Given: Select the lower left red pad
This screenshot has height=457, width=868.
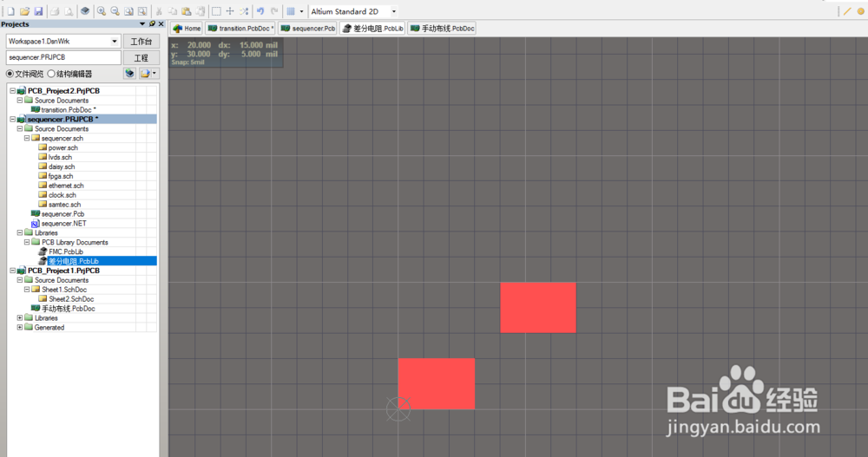Looking at the screenshot, I should pos(437,383).
